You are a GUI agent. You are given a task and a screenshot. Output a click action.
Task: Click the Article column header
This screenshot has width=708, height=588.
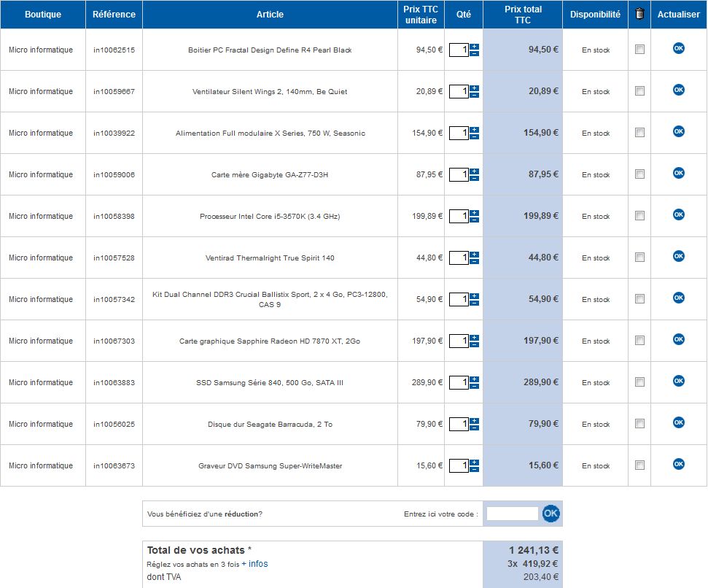coord(270,15)
